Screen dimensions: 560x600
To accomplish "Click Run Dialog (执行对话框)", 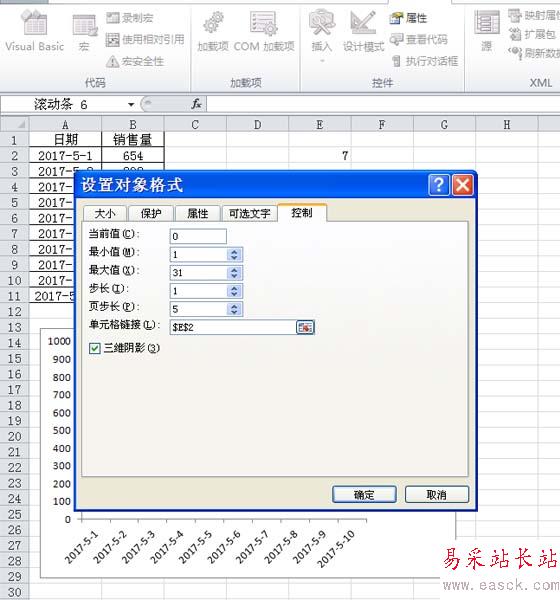I will 424,61.
